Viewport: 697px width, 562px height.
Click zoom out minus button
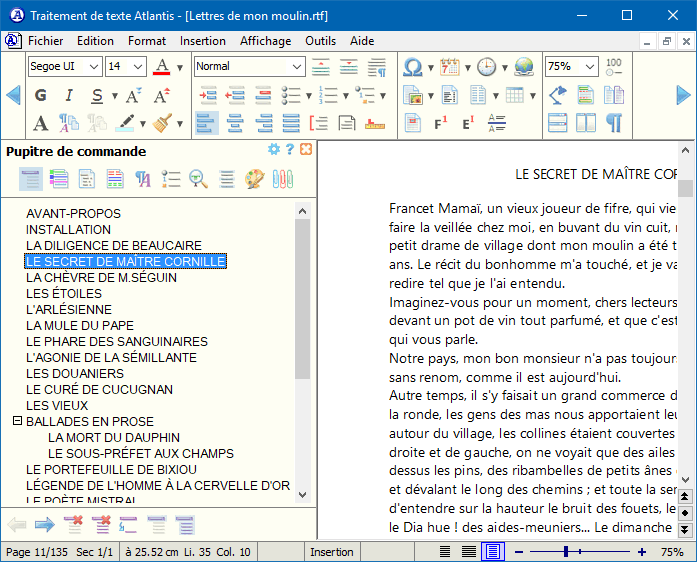click(x=519, y=552)
